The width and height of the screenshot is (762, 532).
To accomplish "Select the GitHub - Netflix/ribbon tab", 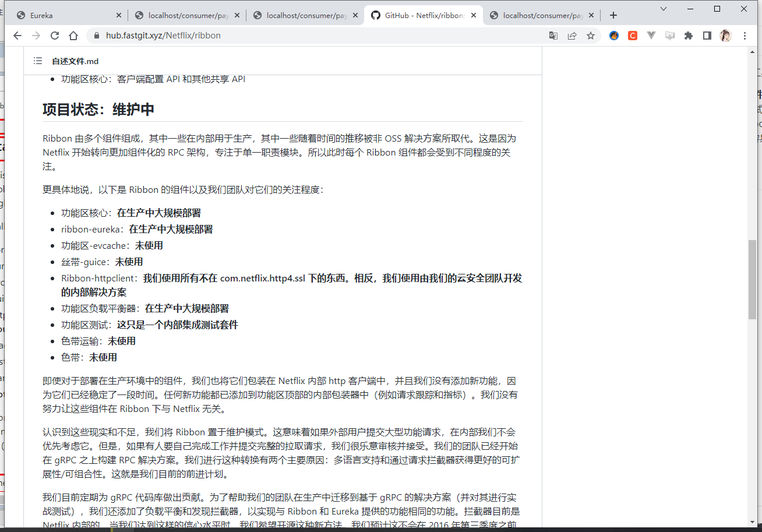I will click(x=422, y=16).
